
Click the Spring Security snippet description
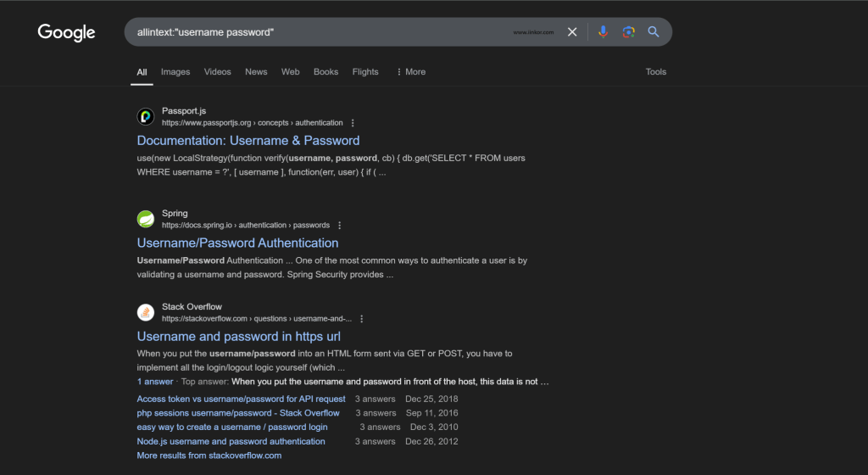332,267
